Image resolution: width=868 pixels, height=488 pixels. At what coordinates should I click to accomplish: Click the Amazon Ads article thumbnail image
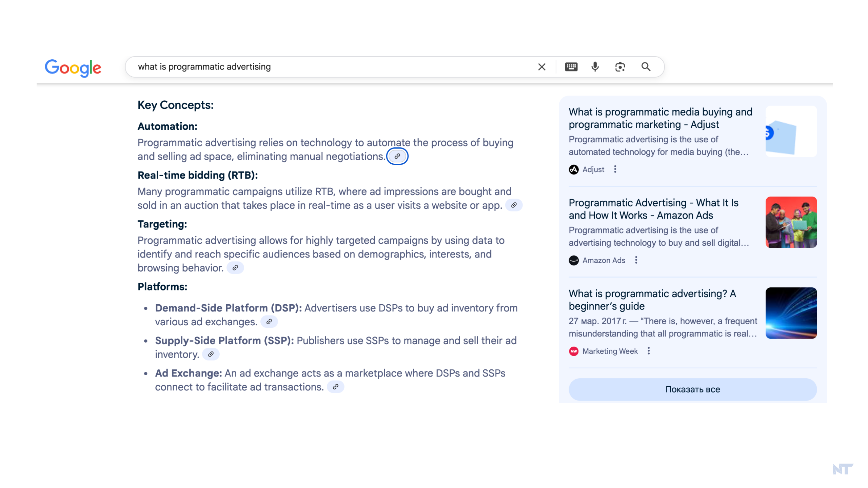click(791, 222)
